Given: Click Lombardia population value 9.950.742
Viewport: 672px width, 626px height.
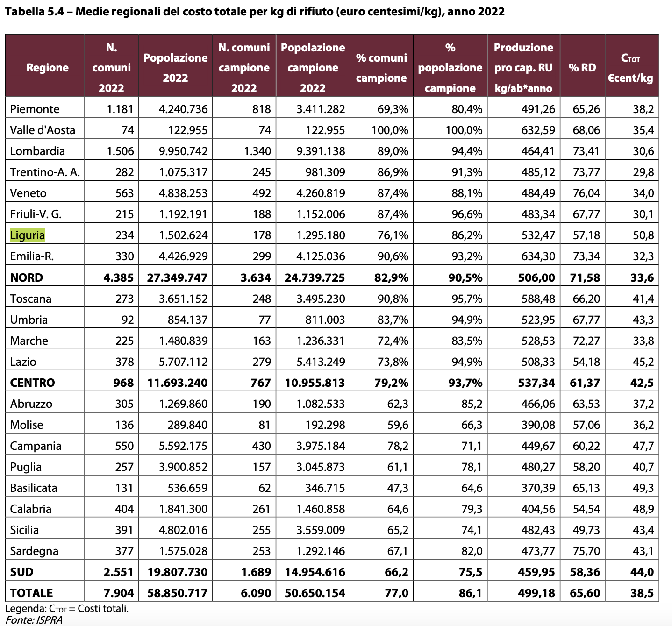Looking at the screenshot, I should pyautogui.click(x=183, y=151).
